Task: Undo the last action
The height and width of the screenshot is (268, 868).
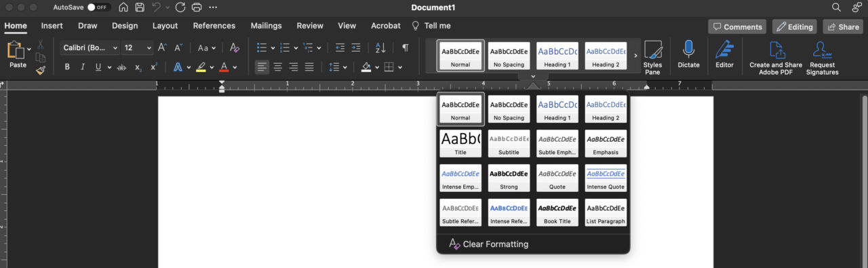Action: 157,7
